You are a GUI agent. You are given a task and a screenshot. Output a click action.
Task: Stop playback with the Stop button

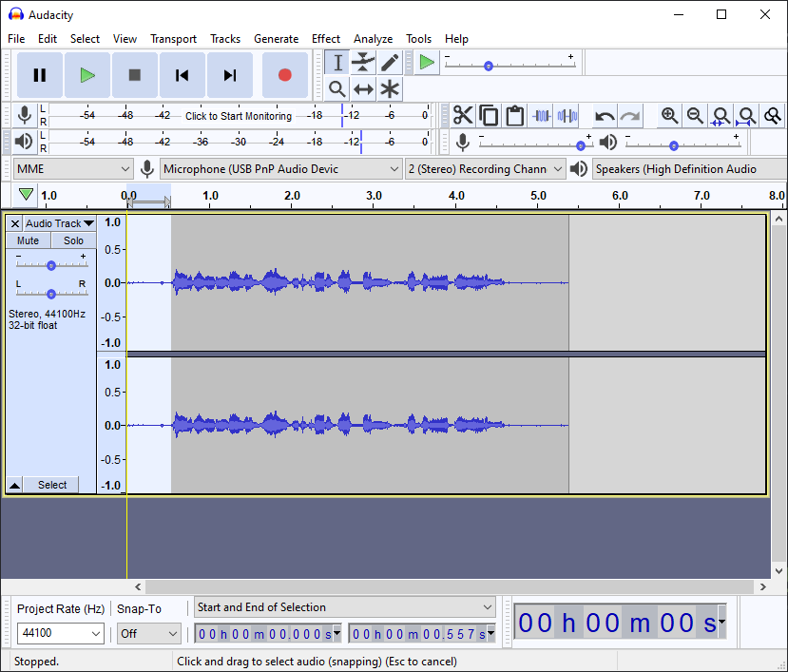pos(135,75)
